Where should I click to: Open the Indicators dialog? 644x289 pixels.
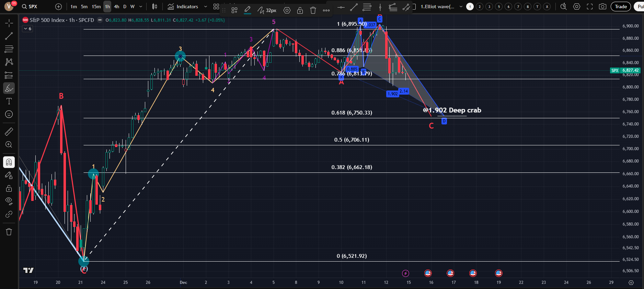coord(183,7)
